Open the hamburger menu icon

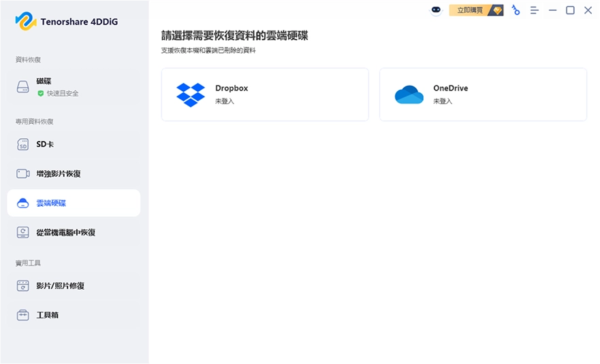point(535,10)
